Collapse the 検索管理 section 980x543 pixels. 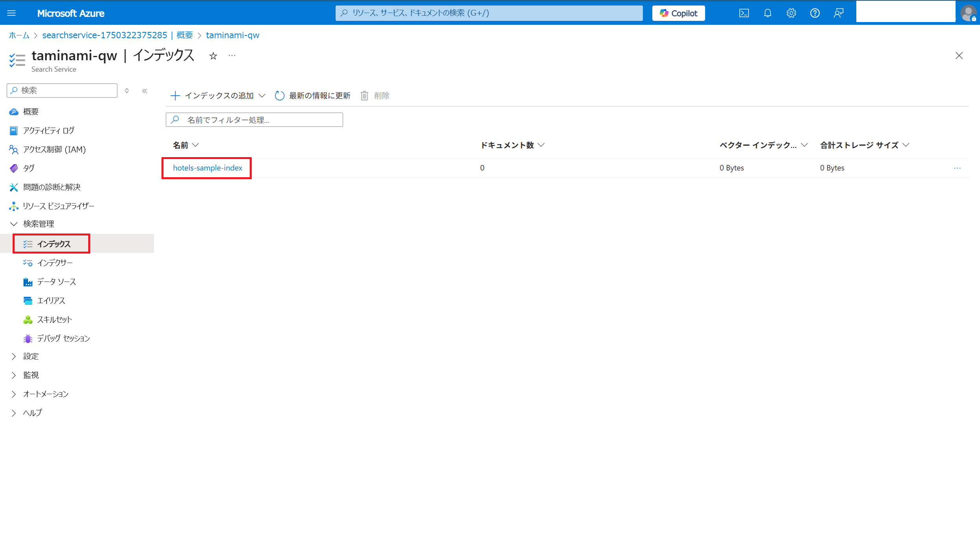[14, 224]
